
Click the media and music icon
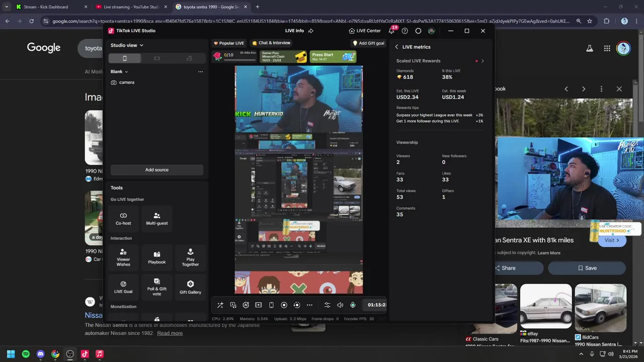tap(233, 305)
